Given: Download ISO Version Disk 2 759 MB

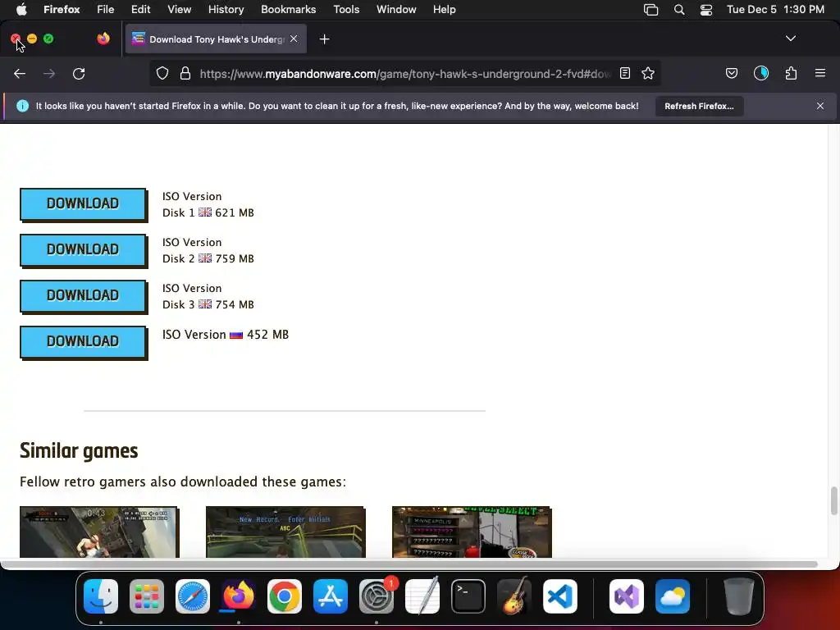Looking at the screenshot, I should (83, 249).
